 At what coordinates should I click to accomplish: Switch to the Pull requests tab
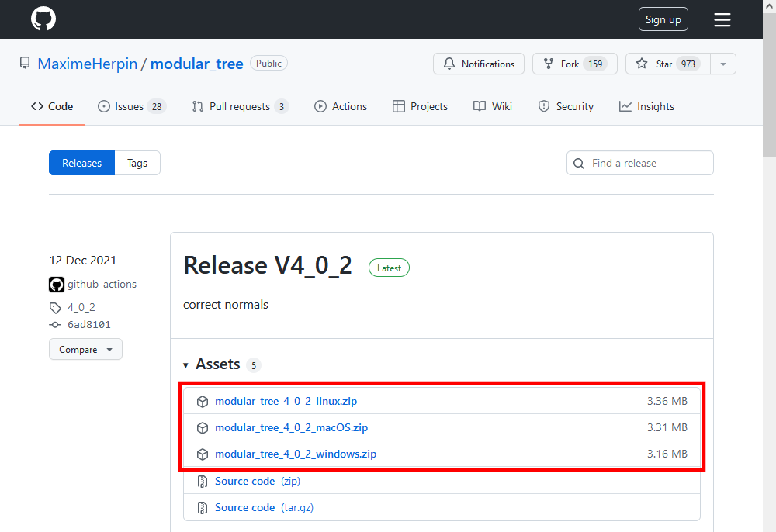click(241, 106)
